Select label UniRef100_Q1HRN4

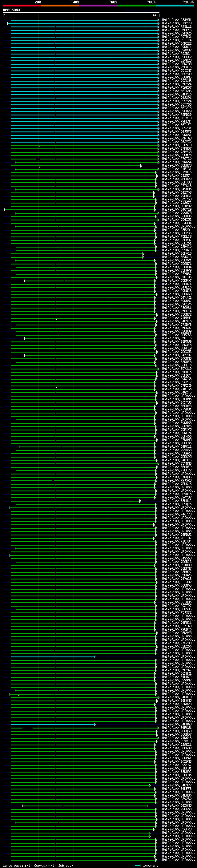176,318
